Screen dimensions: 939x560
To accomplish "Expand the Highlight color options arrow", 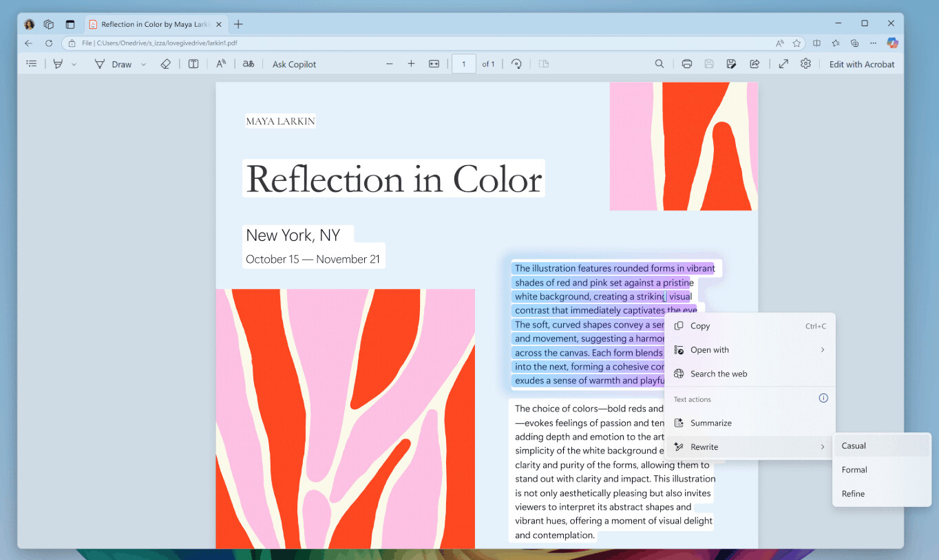I will (74, 64).
